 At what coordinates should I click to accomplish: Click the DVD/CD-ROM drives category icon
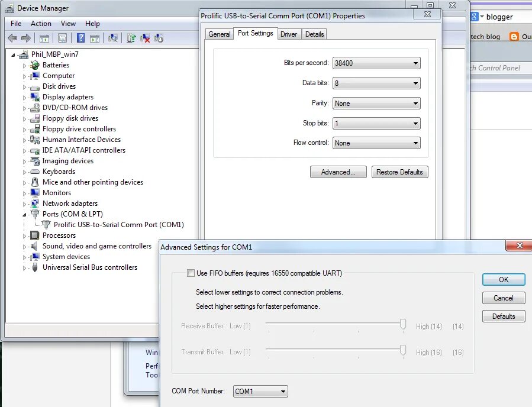(34, 108)
